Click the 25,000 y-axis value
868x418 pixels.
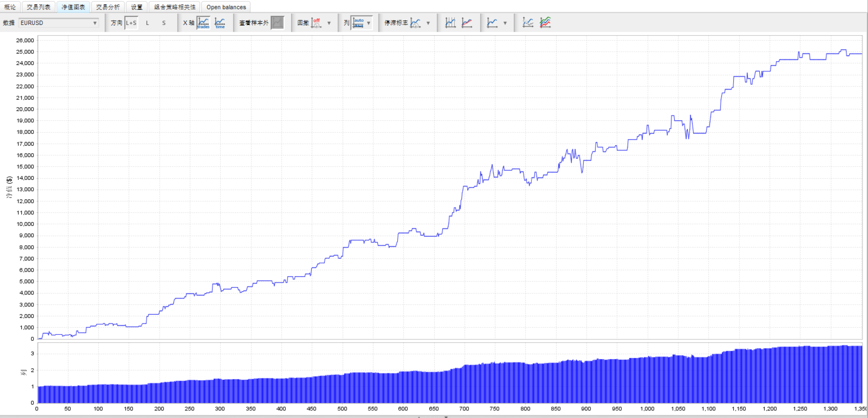(x=25, y=52)
